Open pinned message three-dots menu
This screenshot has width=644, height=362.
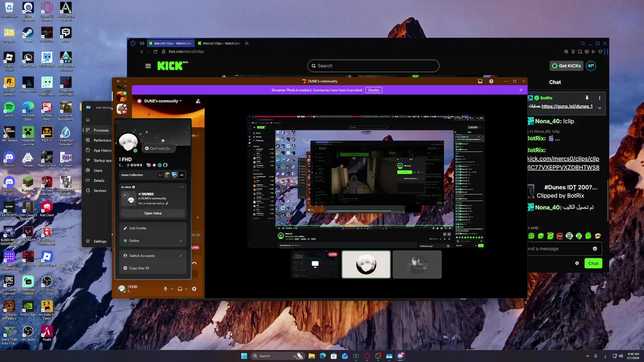click(x=599, y=98)
